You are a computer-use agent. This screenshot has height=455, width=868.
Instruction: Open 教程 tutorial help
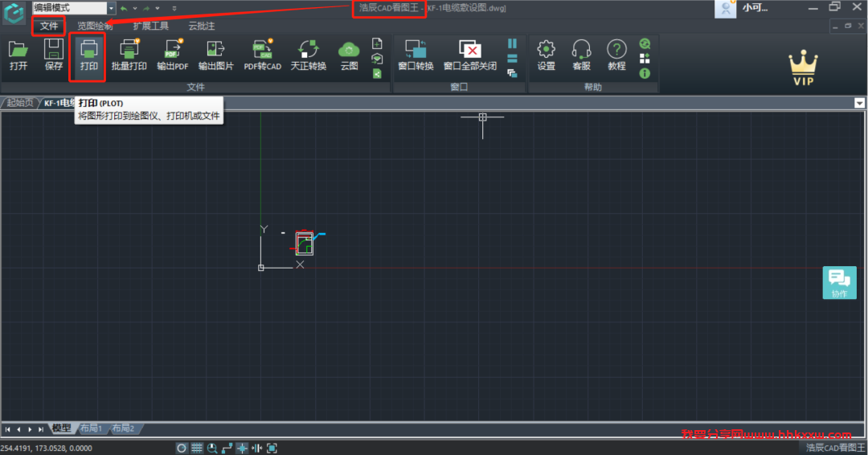[616, 55]
